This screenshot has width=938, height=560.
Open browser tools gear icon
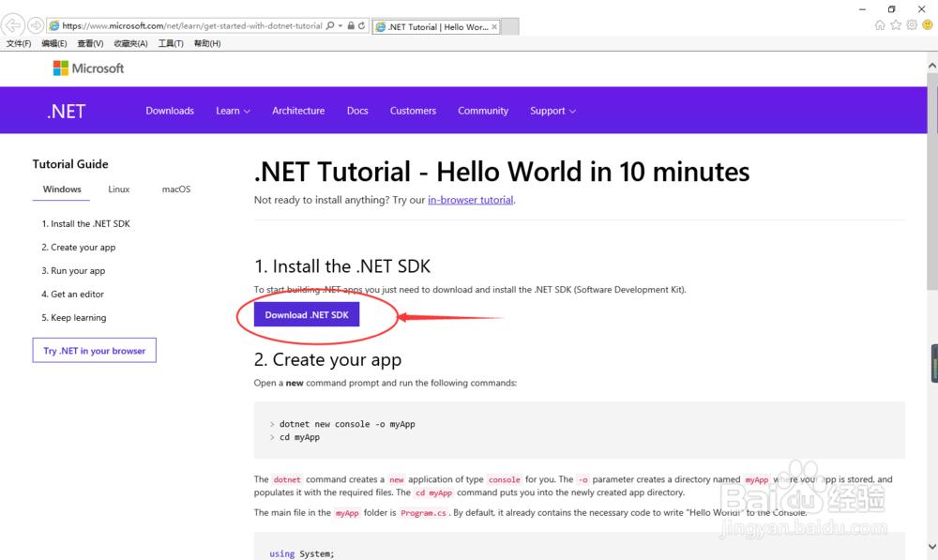pyautogui.click(x=912, y=25)
